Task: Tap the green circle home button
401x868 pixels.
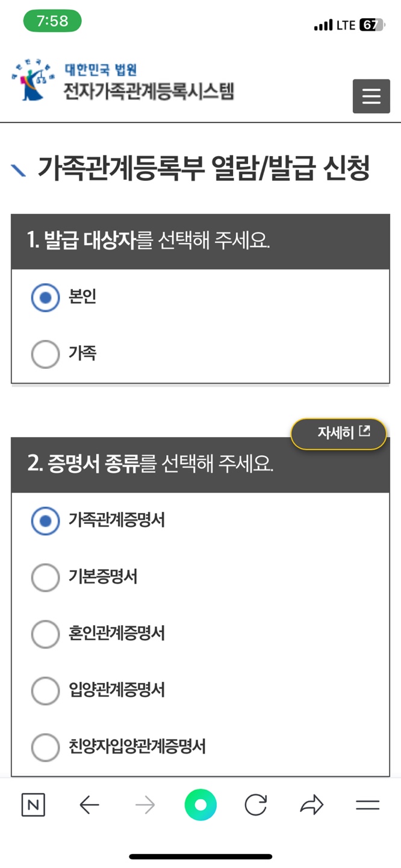Action: (200, 804)
